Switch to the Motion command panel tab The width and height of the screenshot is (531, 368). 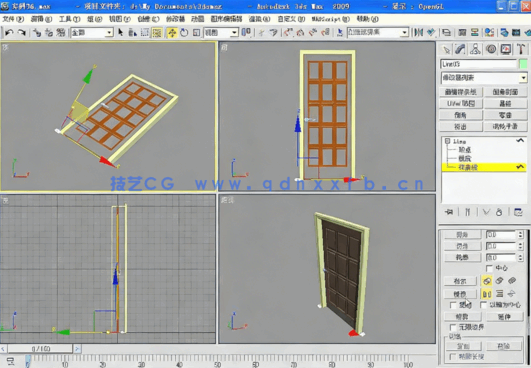tap(491, 49)
